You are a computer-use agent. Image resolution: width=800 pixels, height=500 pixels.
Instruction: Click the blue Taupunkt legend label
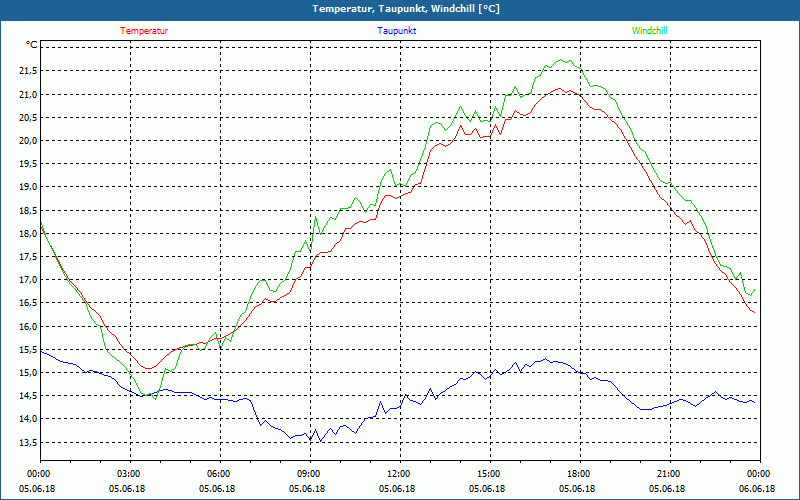pyautogui.click(x=396, y=31)
